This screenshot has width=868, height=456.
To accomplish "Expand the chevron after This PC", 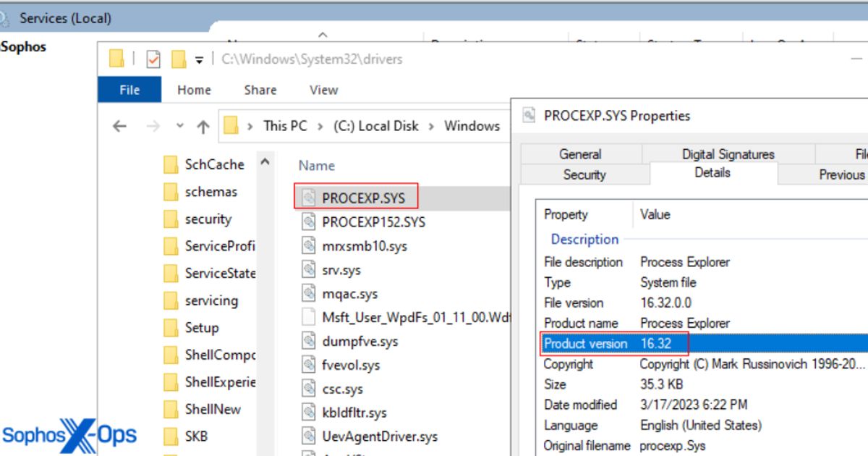I will point(320,126).
